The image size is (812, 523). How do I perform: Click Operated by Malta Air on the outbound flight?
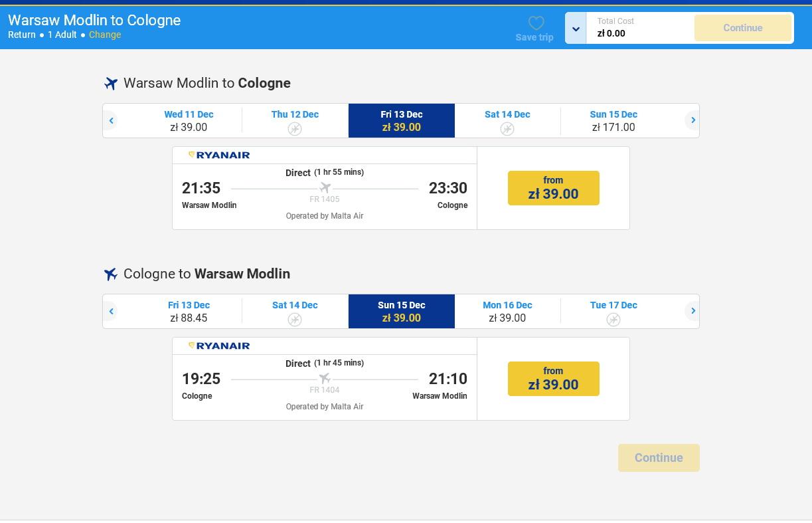point(325,216)
